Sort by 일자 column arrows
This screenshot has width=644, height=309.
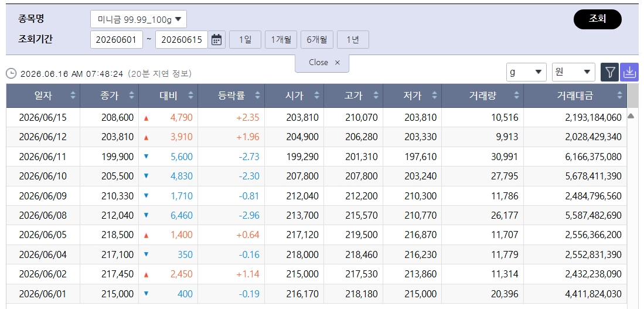tap(73, 96)
